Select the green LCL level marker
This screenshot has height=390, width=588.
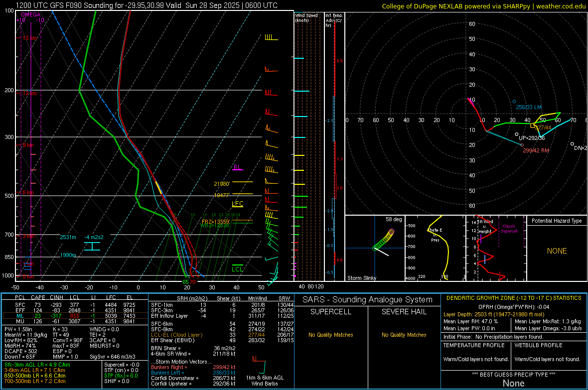(237, 268)
